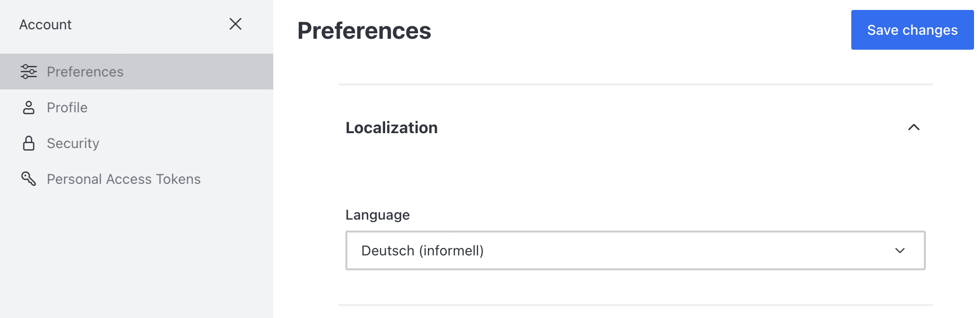Click the Personal Access Tokens key icon
The image size is (980, 318).
point(29,179)
